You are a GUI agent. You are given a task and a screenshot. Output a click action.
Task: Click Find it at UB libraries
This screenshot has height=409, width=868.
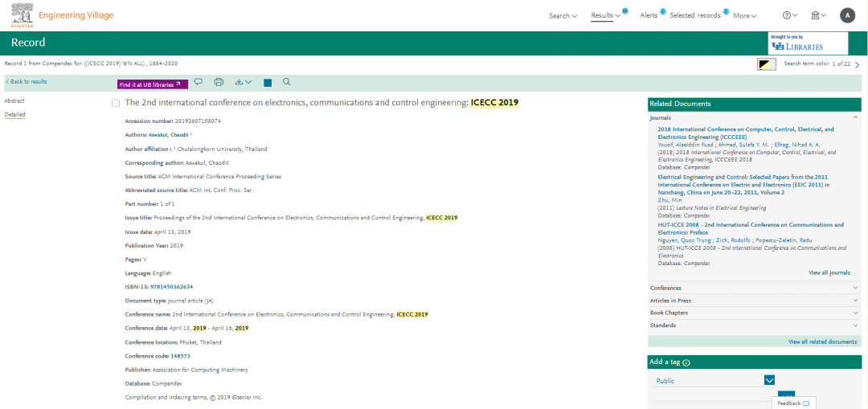coord(152,84)
